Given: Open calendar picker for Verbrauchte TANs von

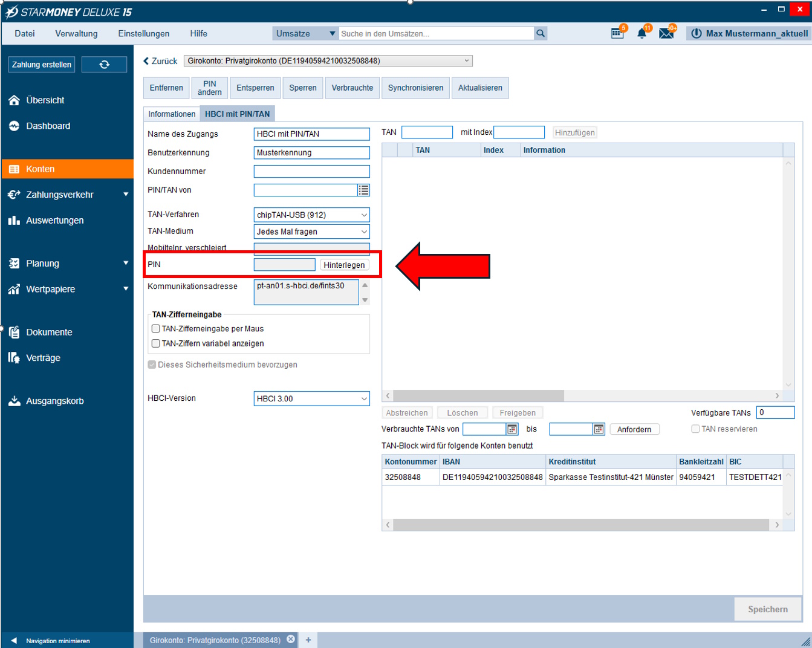Looking at the screenshot, I should (512, 429).
